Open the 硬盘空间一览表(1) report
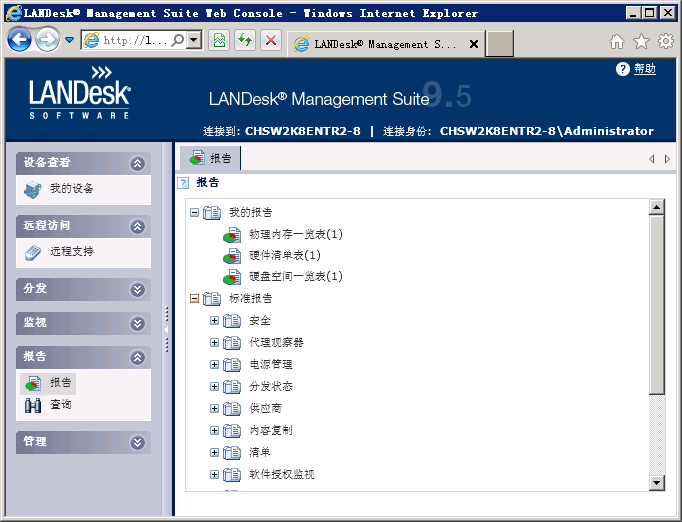The image size is (682, 522). tap(296, 276)
